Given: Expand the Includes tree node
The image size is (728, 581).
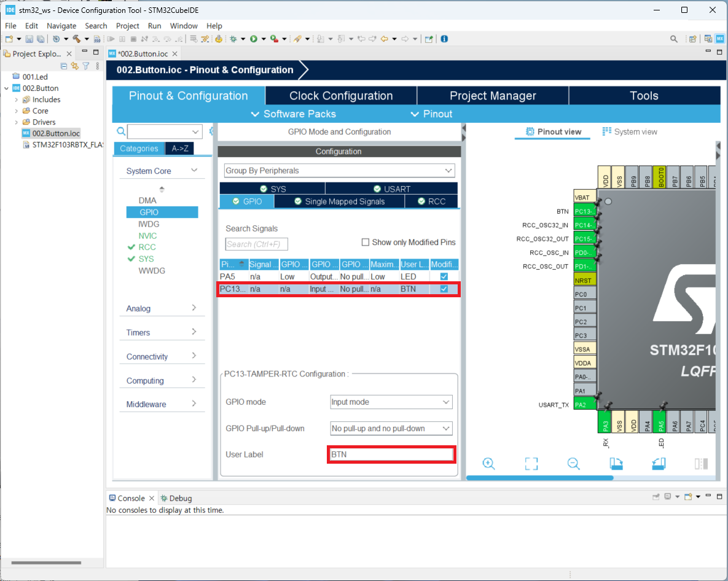Looking at the screenshot, I should pyautogui.click(x=16, y=99).
